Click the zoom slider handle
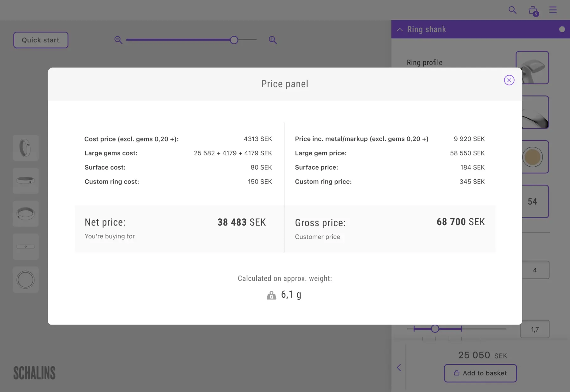Image resolution: width=570 pixels, height=392 pixels. click(x=234, y=40)
